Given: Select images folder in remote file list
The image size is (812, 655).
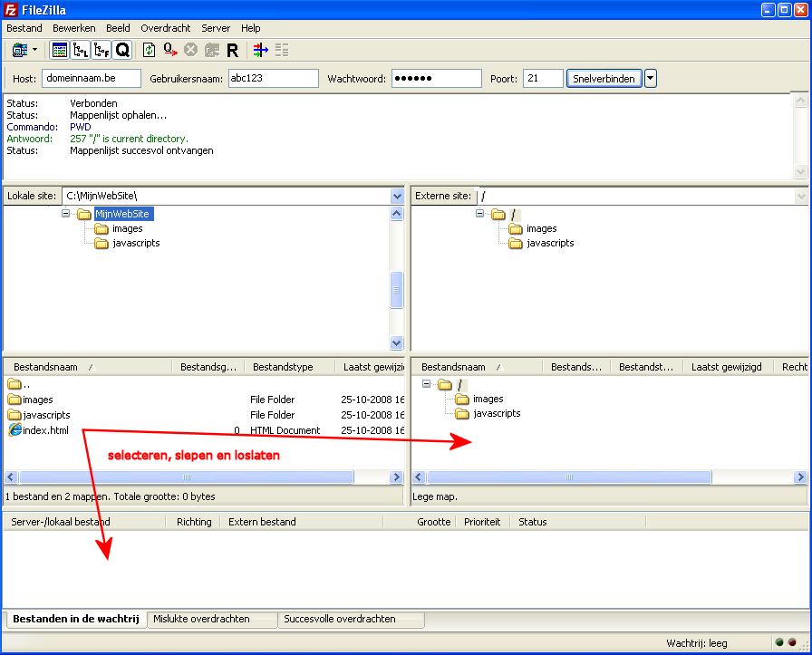Looking at the screenshot, I should point(488,399).
